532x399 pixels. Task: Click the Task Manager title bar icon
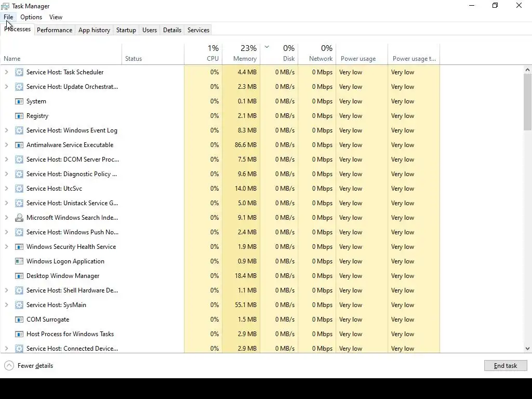point(5,6)
